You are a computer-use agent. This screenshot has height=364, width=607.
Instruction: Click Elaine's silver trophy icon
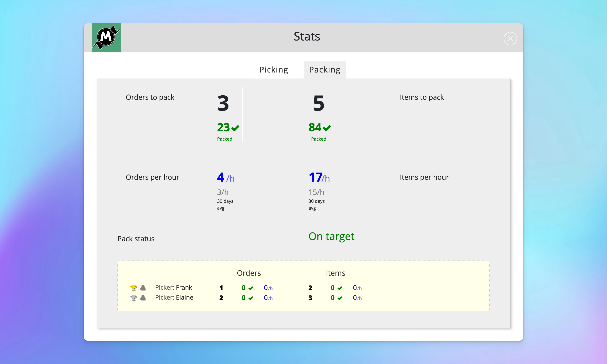coord(133,298)
